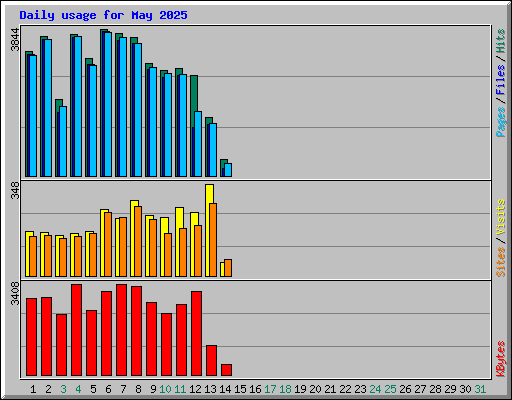
Task: Select day label 13 on the x-axis
Action: (x=210, y=389)
